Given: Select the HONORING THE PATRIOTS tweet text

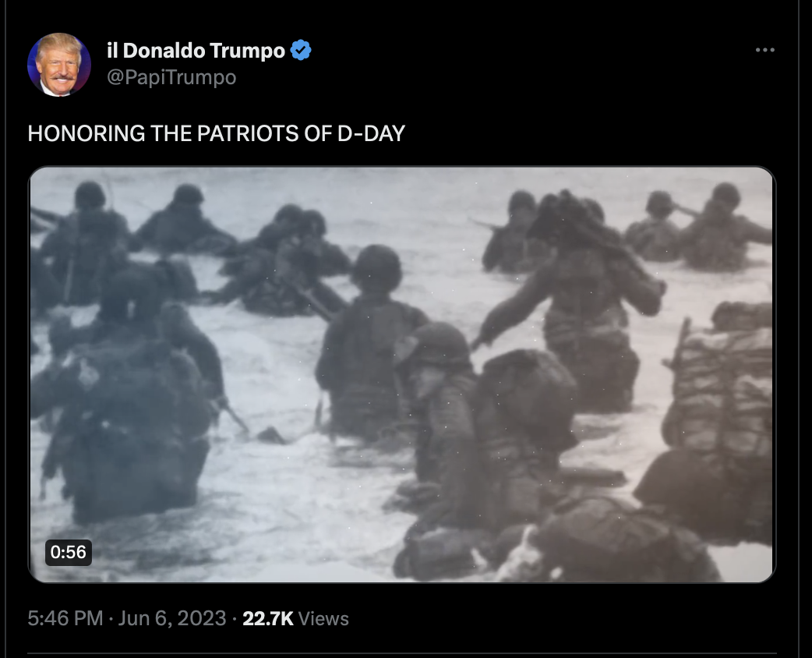Looking at the screenshot, I should 217,133.
